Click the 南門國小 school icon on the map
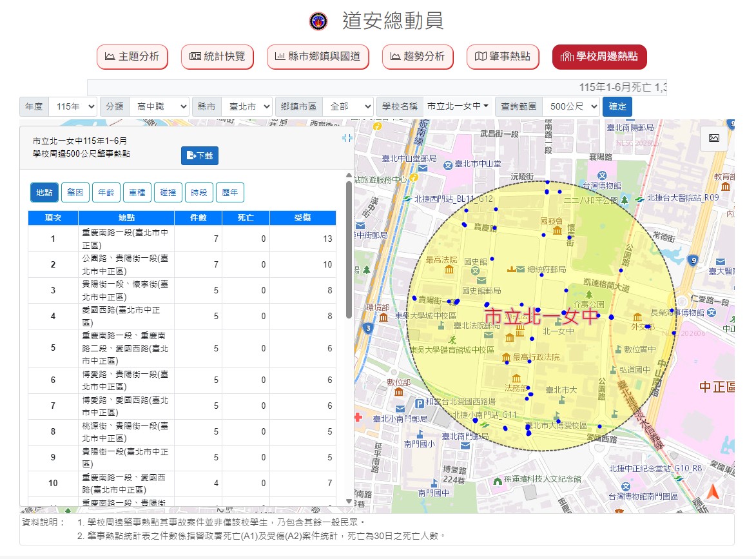 (x=420, y=434)
